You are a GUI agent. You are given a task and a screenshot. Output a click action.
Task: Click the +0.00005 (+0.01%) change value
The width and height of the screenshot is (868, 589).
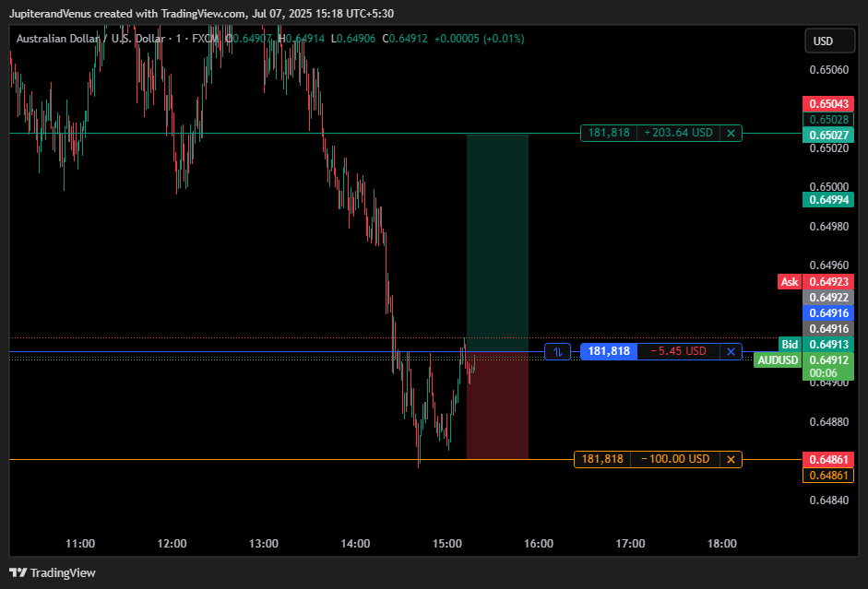(x=479, y=39)
